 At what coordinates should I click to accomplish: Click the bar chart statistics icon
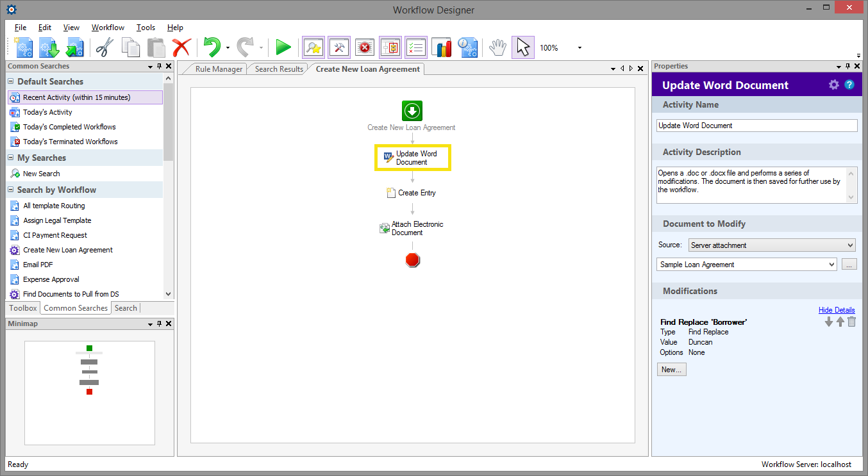point(442,47)
